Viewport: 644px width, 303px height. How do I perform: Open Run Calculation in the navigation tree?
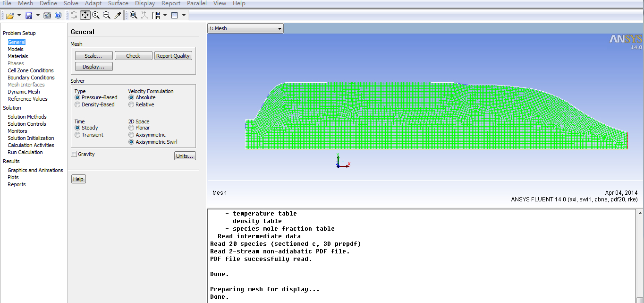click(x=25, y=152)
